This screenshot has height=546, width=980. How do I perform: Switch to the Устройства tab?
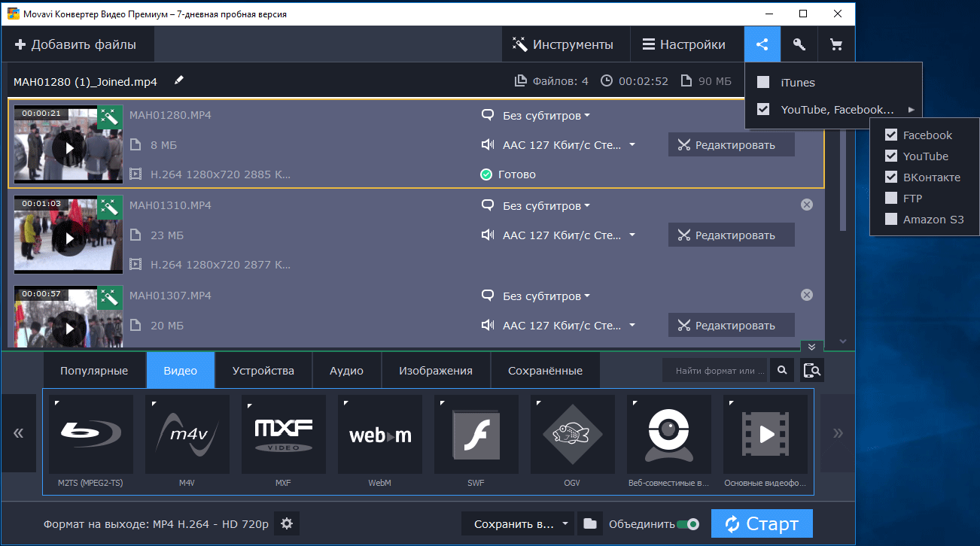263,371
